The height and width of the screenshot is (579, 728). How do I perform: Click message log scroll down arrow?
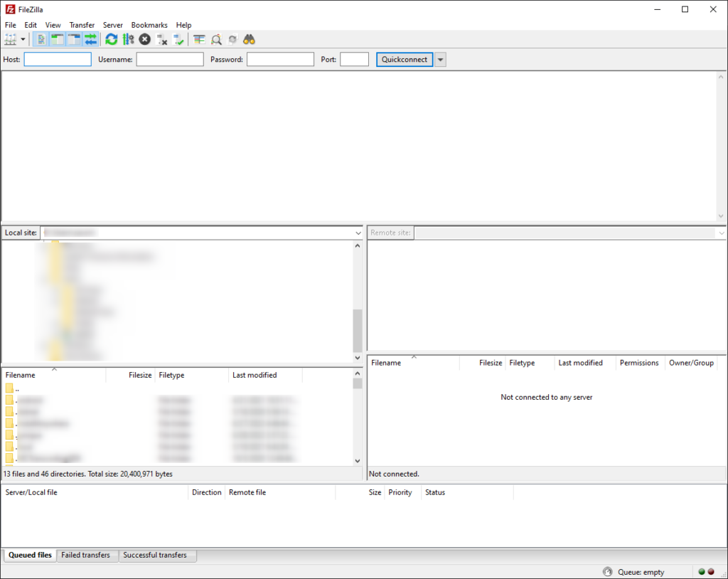tap(721, 216)
